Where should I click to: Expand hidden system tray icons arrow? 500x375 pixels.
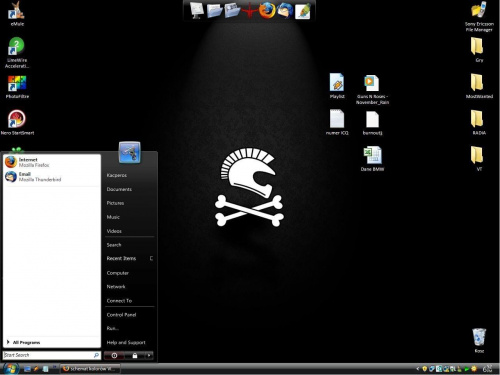tap(418, 369)
